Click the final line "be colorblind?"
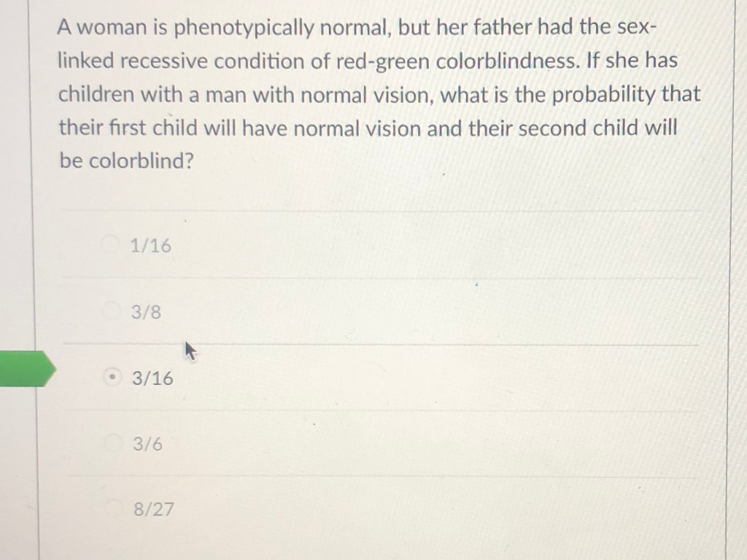 pyautogui.click(x=127, y=161)
